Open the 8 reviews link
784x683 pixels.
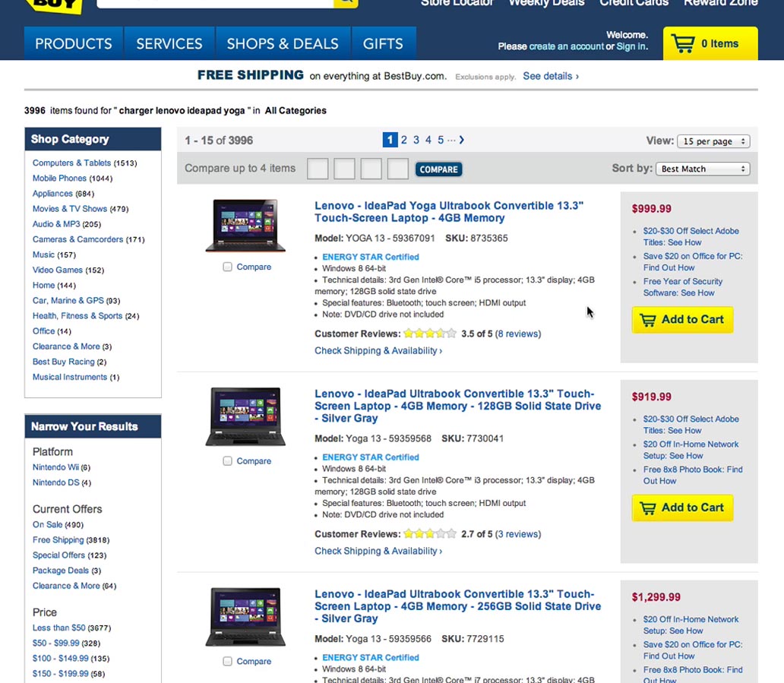coord(518,334)
